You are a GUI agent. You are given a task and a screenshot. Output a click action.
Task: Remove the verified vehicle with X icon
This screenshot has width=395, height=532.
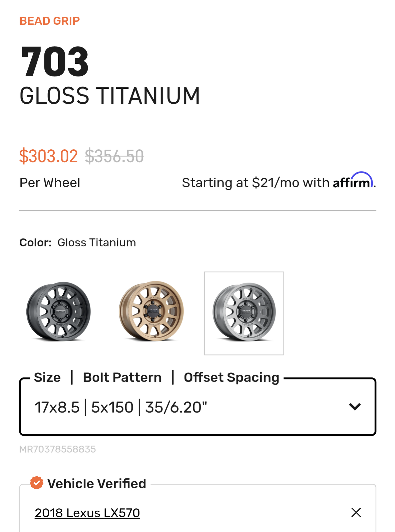[x=356, y=513]
